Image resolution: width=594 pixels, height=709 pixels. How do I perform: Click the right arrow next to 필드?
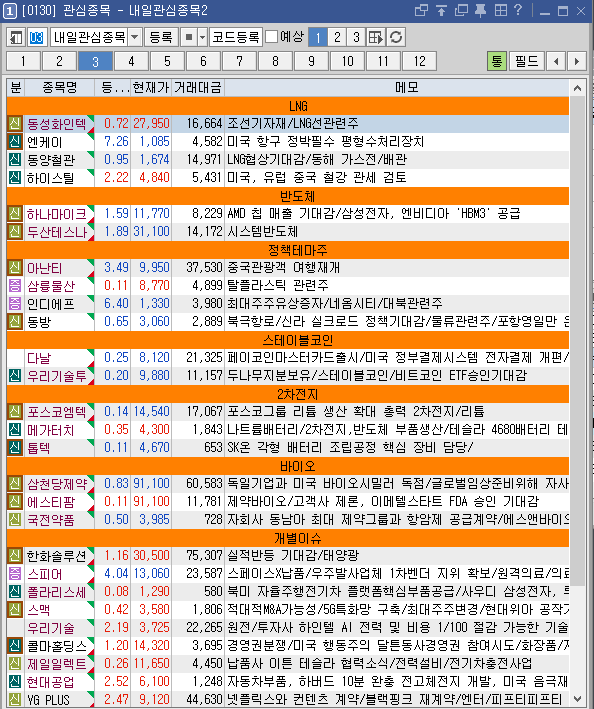pos(576,61)
